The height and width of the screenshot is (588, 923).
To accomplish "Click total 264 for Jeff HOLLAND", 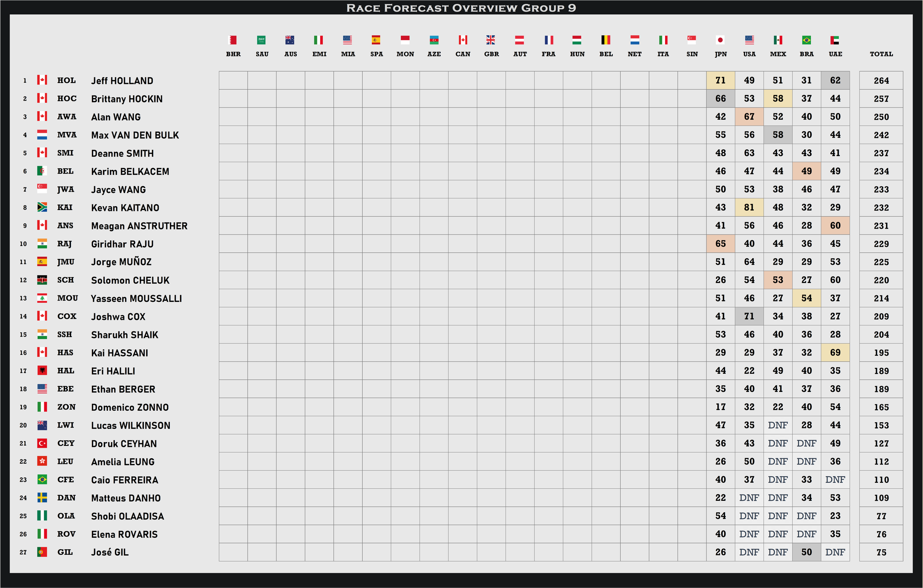I will pyautogui.click(x=881, y=81).
